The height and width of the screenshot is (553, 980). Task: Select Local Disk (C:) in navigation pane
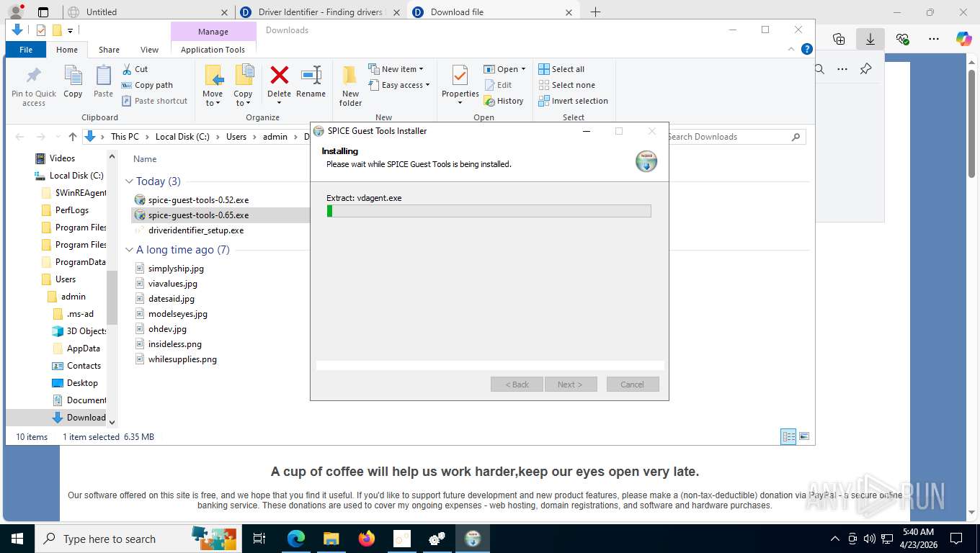[x=76, y=176]
